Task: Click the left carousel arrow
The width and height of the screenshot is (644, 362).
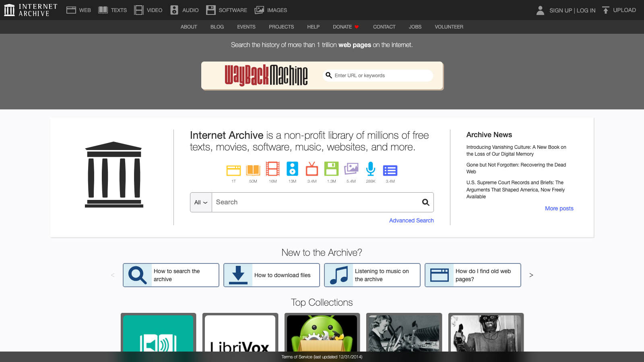Action: [113, 275]
